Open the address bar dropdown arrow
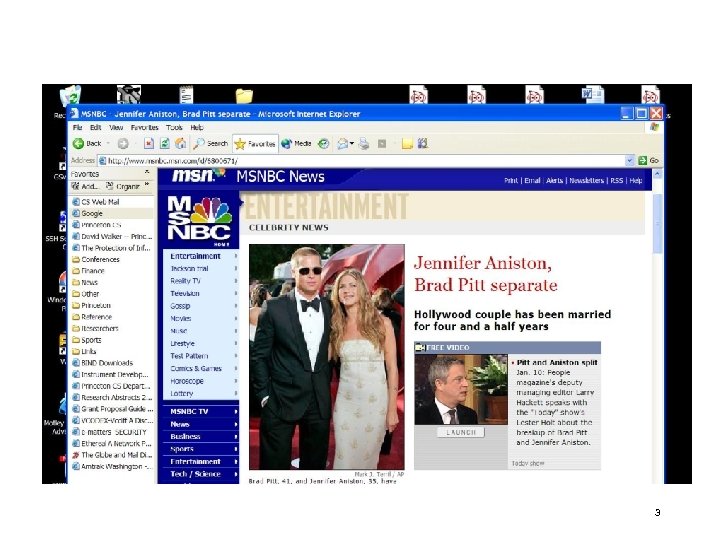The image size is (720, 540). tap(630, 160)
